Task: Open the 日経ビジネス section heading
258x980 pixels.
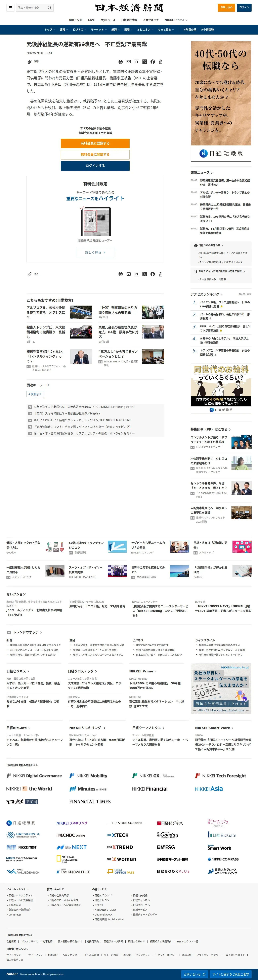Action: (18, 671)
